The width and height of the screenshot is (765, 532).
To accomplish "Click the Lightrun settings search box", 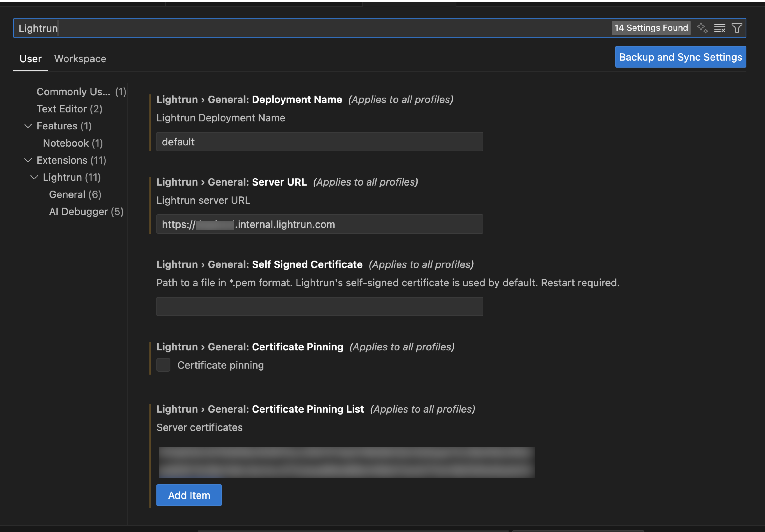I will [x=300, y=28].
